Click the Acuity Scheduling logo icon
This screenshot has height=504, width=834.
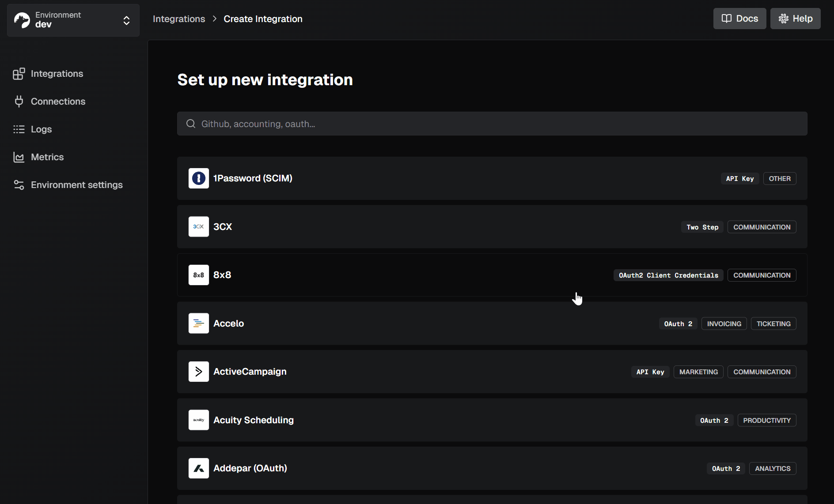199,420
